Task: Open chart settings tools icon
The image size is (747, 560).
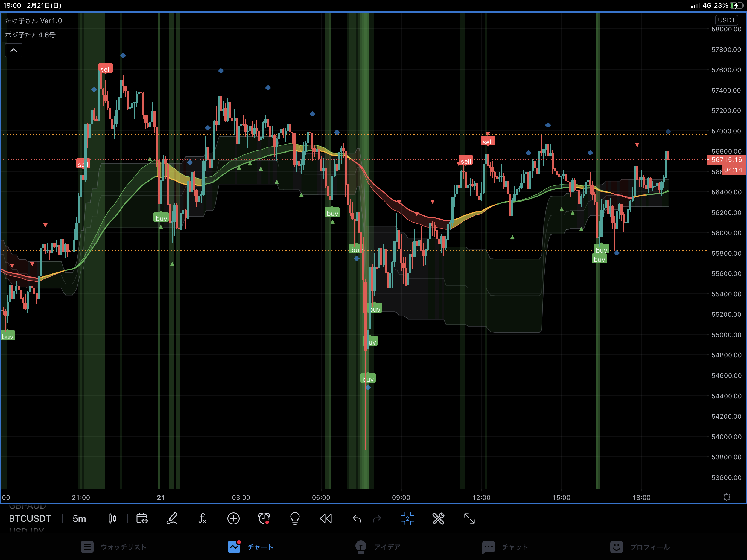Action: [x=438, y=518]
